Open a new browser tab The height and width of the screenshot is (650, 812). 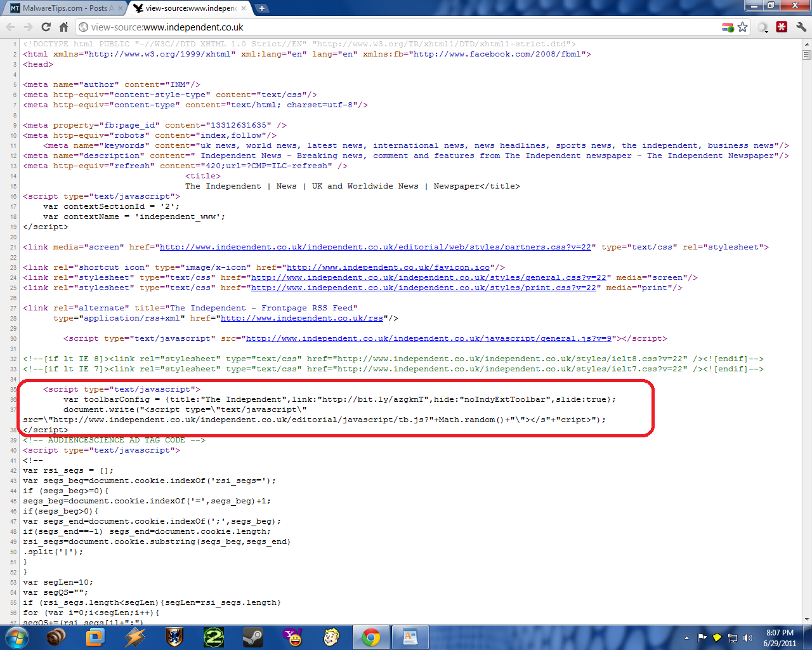click(x=261, y=8)
